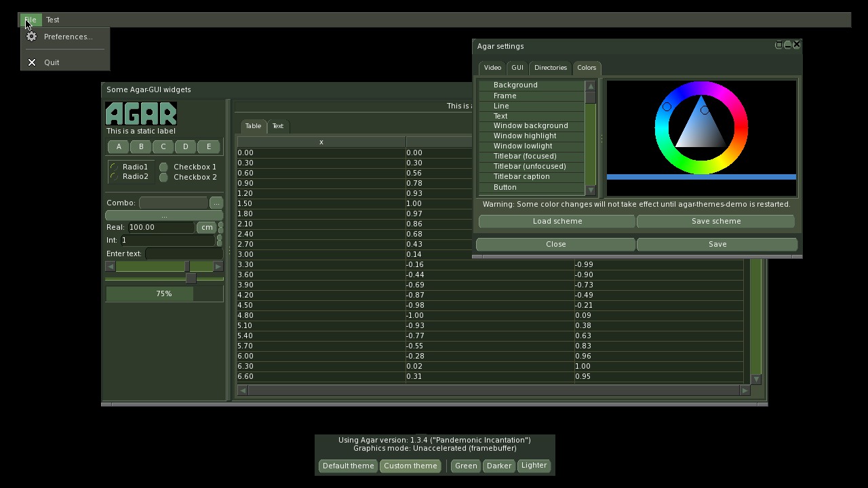Open the cm unit selector for Real
Image resolution: width=868 pixels, height=488 pixels.
206,228
